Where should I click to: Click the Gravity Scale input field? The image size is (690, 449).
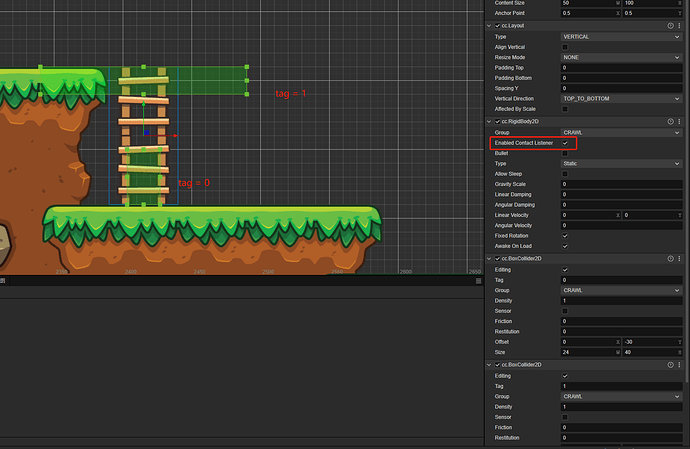click(621, 184)
